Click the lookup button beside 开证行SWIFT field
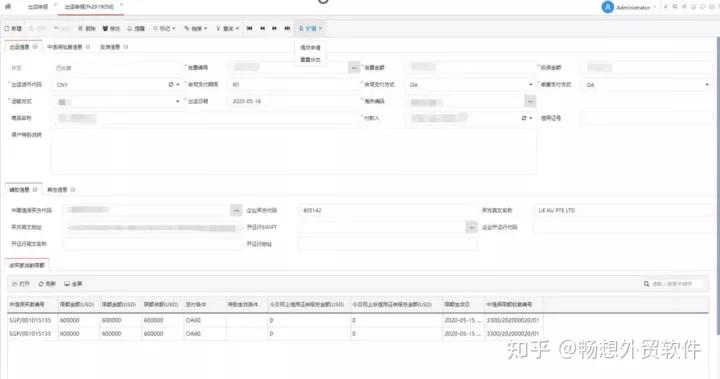This screenshot has width=720, height=379. point(472,227)
